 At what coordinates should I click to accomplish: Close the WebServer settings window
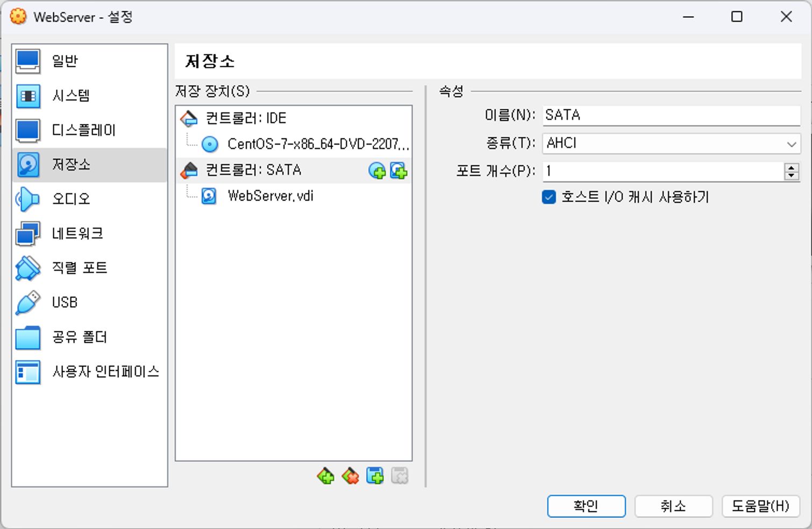[786, 17]
